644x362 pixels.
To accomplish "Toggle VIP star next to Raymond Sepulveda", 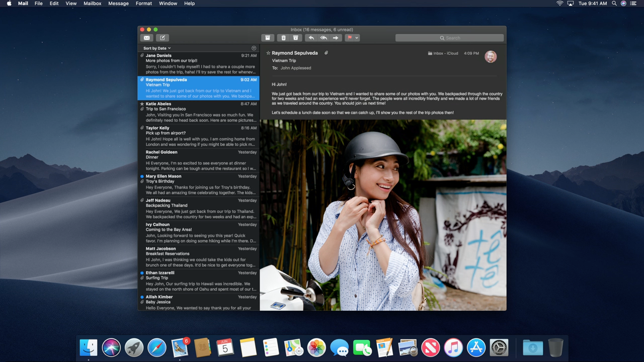I will [x=268, y=53].
